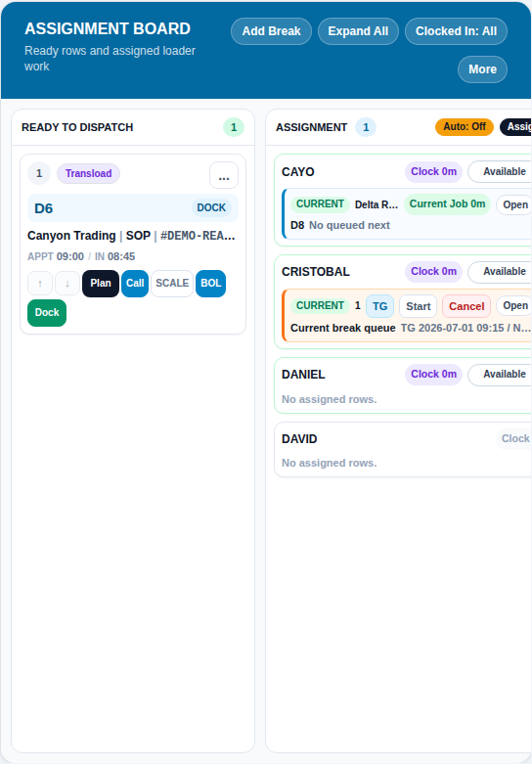Click Cayo's Clock 0m pill
This screenshot has height=764, width=532.
(433, 172)
